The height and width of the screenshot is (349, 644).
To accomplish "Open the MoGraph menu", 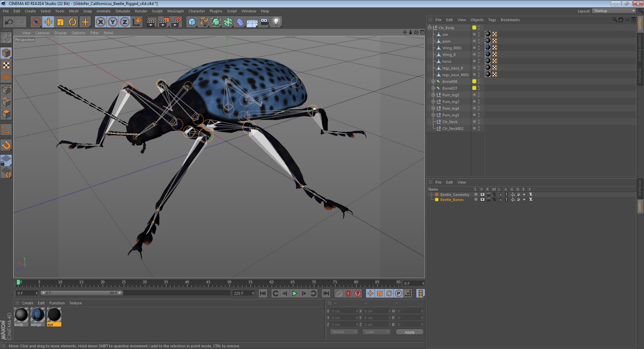I will pyautogui.click(x=175, y=11).
